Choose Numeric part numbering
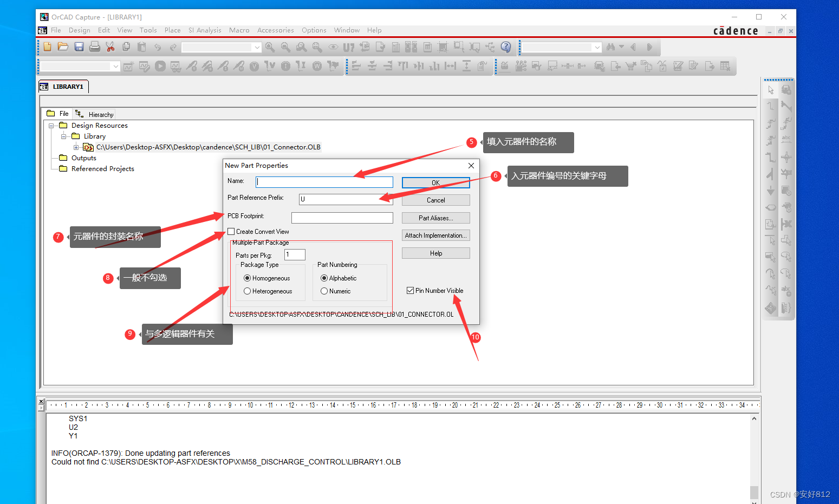The image size is (839, 504). (324, 291)
